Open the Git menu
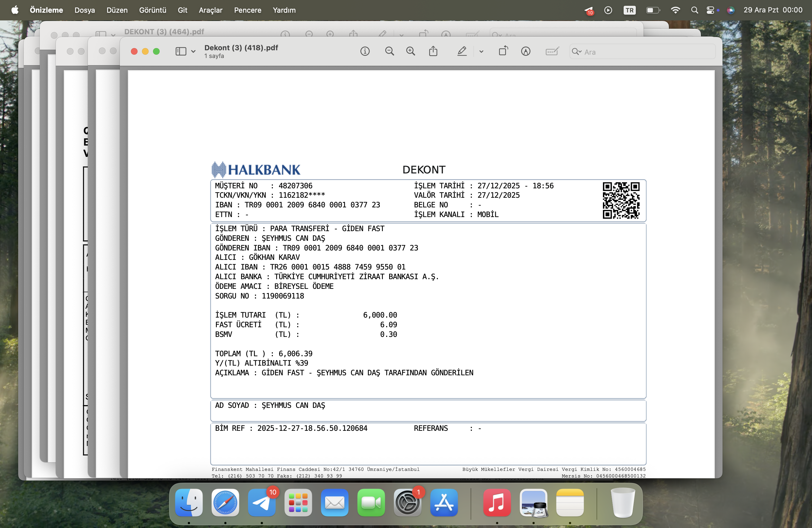812x528 pixels. coord(183,10)
